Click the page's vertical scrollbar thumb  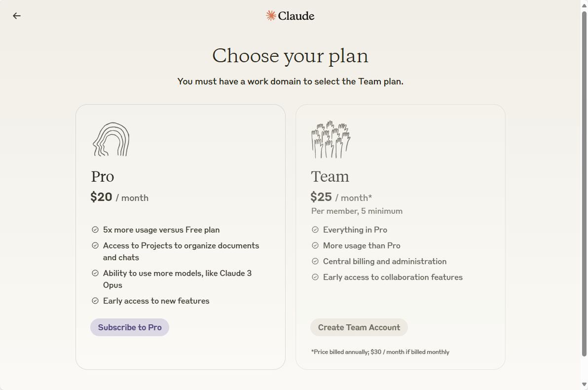(584, 183)
